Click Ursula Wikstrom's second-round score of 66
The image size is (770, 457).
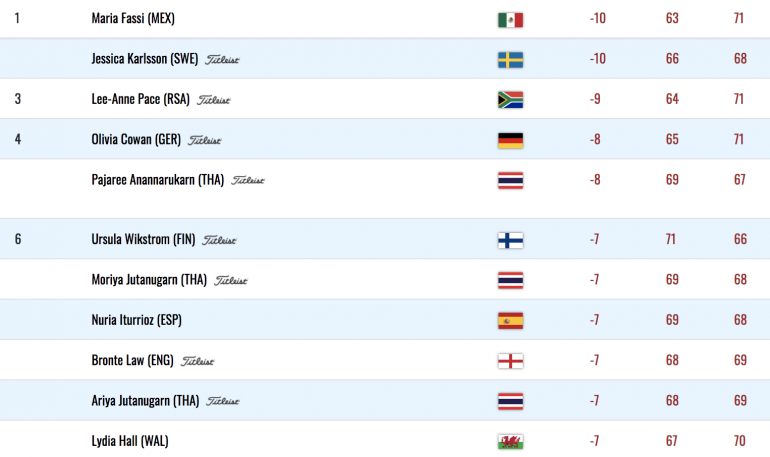741,240
